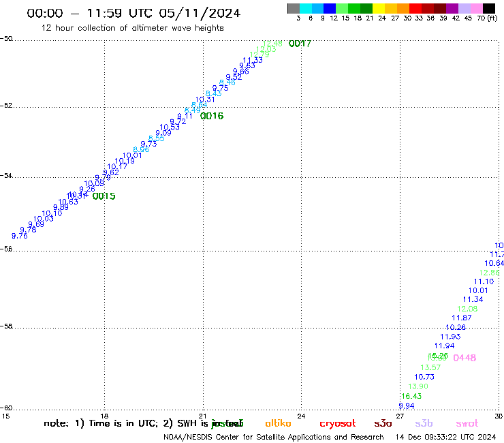504x443 pixels.
Task: Click the pink 'swot' satellite label
Action: 467,424
